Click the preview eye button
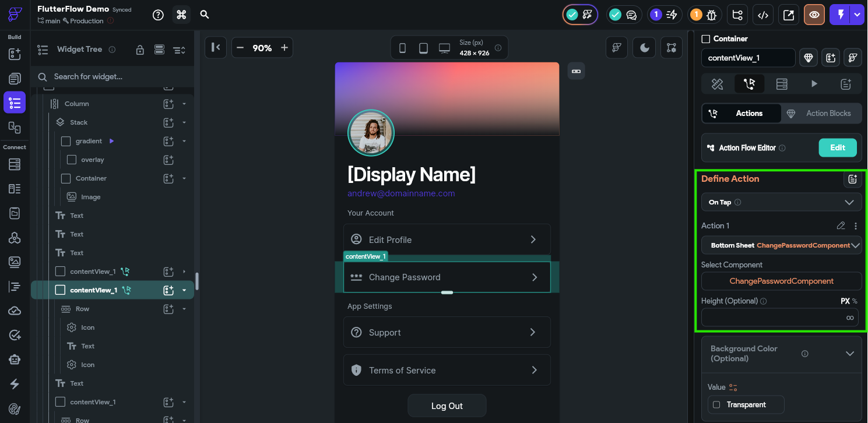The width and height of the screenshot is (868, 423). pos(814,15)
